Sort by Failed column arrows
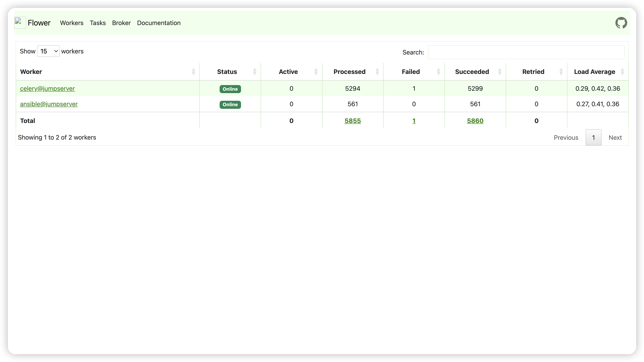 coord(438,72)
